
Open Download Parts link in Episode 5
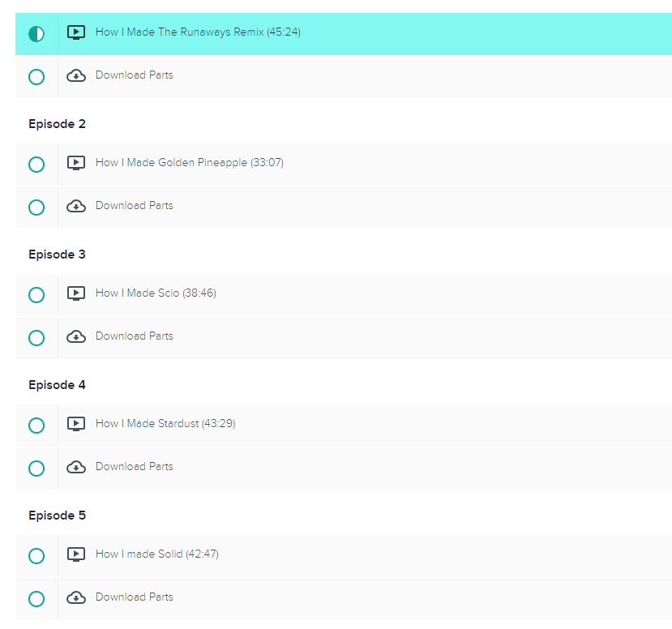(x=134, y=597)
